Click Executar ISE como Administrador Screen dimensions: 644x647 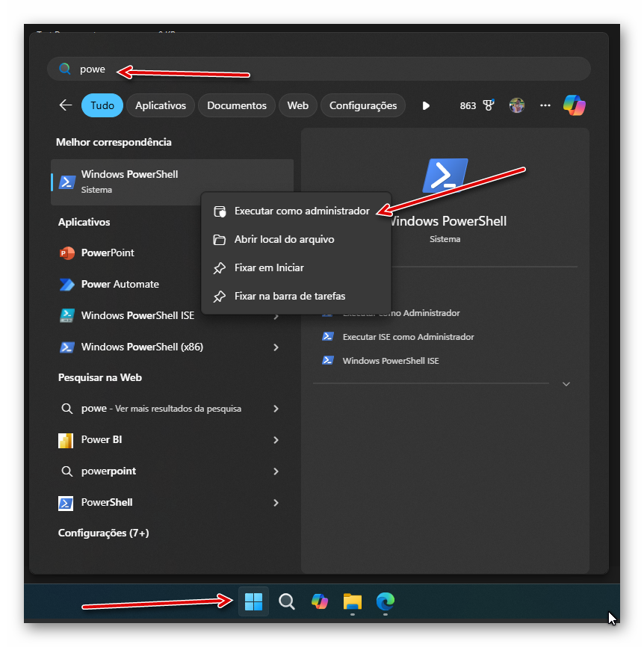coord(408,337)
